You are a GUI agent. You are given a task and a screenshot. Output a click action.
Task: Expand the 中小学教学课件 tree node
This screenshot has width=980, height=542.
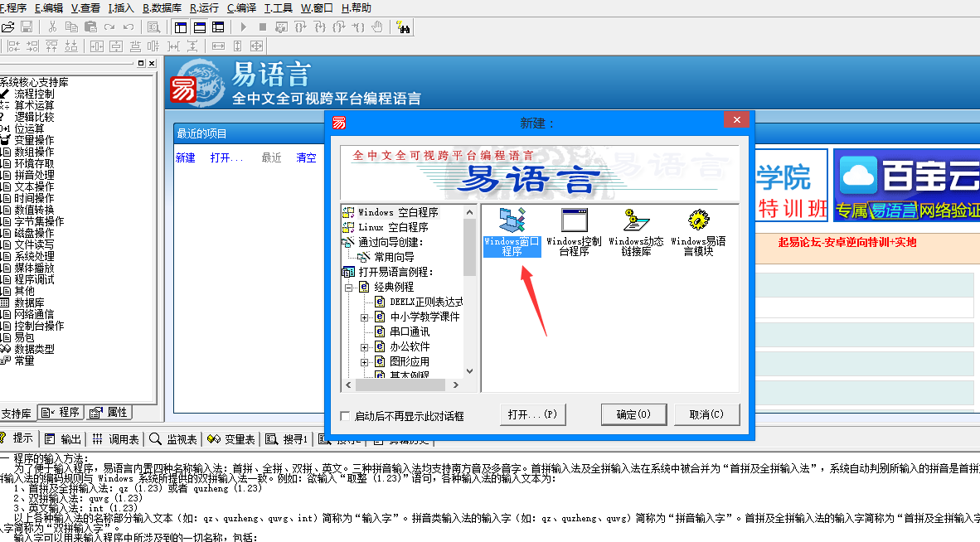tap(364, 317)
